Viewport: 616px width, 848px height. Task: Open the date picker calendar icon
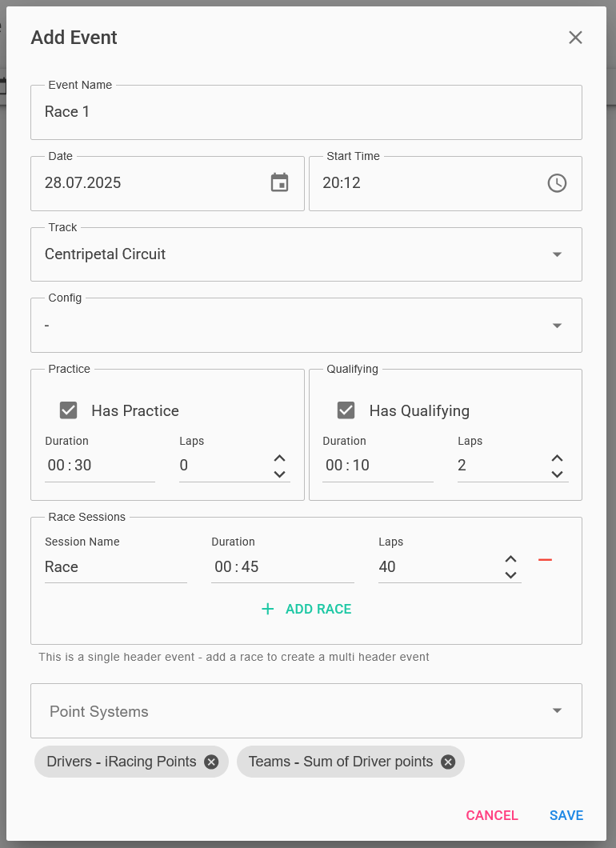coord(280,182)
